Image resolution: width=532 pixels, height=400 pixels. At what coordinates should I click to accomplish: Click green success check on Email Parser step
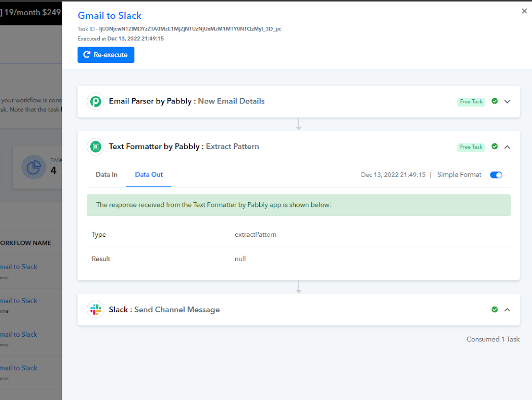coord(494,101)
